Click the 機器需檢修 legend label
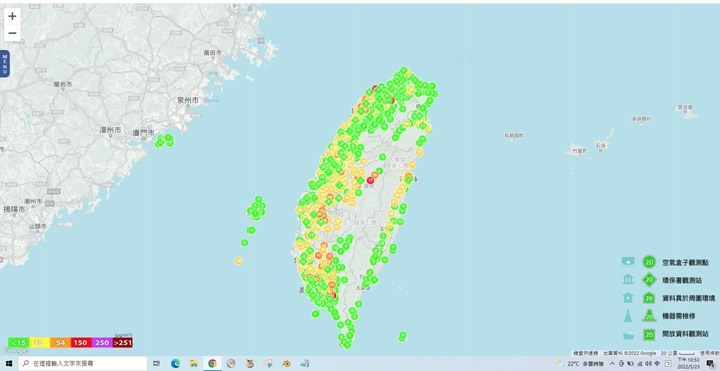Screen dimensions: 720x371 [x=679, y=316]
